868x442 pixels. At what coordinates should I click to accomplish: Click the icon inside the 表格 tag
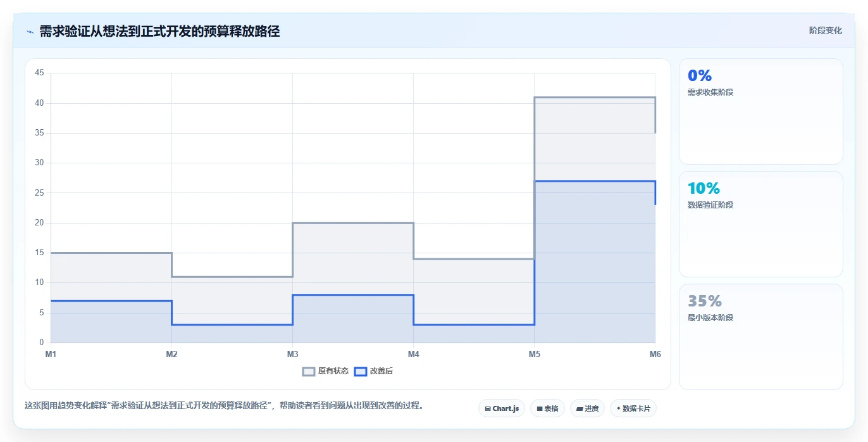(540, 409)
